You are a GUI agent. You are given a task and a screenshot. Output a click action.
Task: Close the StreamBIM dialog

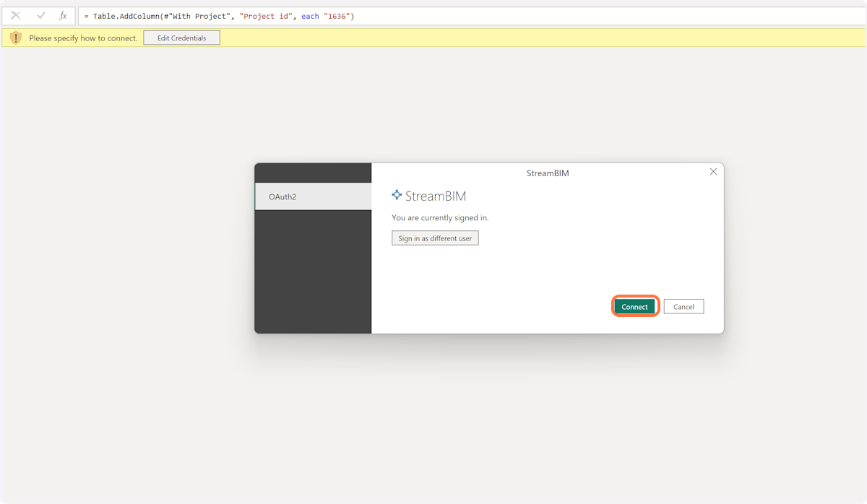click(x=713, y=172)
